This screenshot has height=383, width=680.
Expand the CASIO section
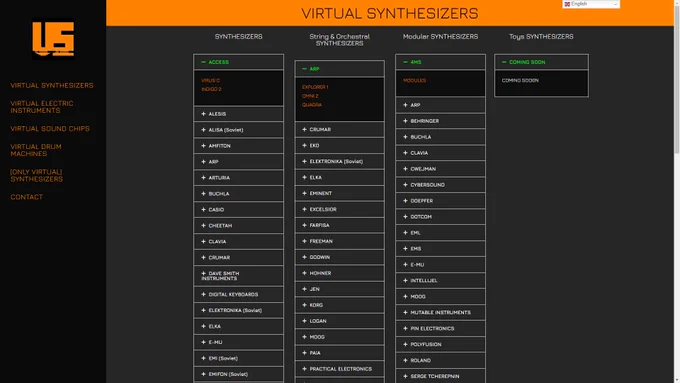[x=239, y=210]
